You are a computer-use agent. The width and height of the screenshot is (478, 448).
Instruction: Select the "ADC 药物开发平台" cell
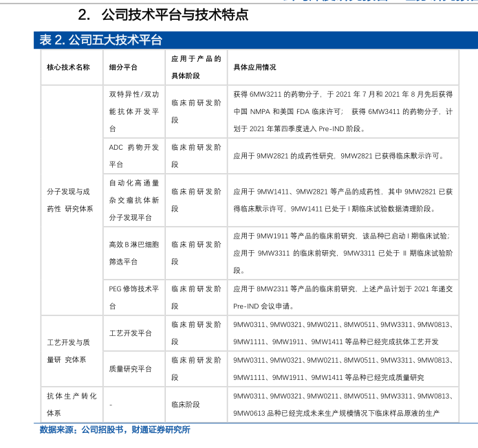133,155
